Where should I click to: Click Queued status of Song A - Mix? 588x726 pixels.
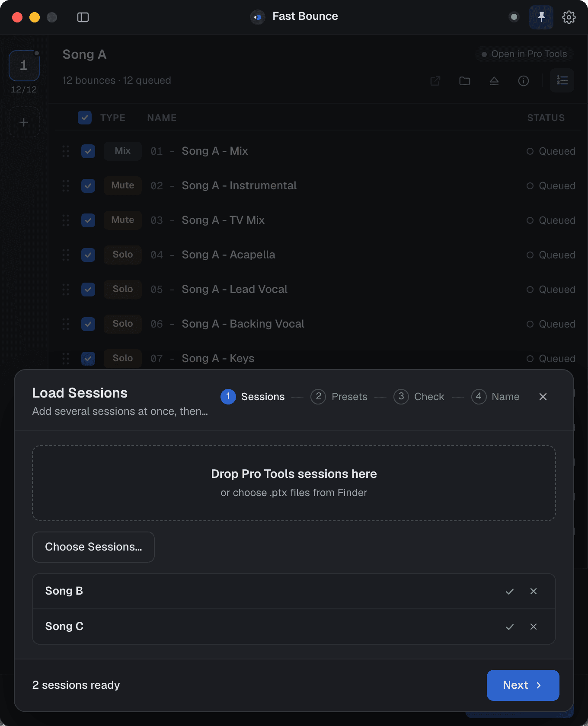coord(551,151)
